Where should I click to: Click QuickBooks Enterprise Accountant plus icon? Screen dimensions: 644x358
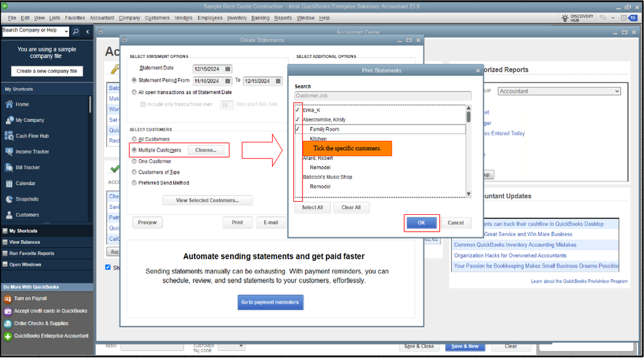pos(7,336)
